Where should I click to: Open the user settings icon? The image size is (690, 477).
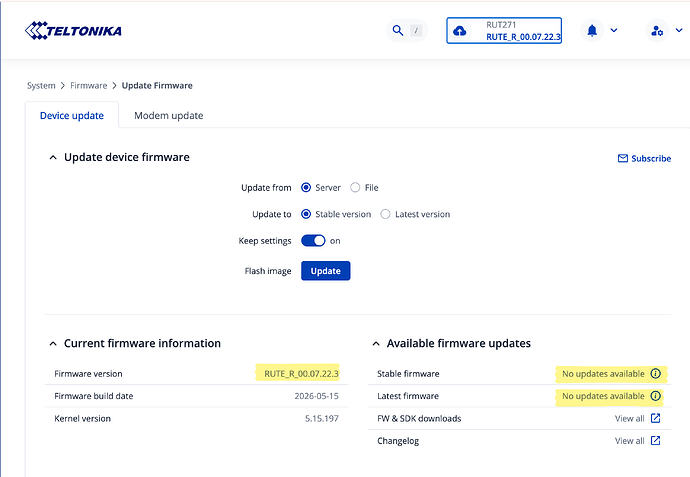pyautogui.click(x=657, y=31)
